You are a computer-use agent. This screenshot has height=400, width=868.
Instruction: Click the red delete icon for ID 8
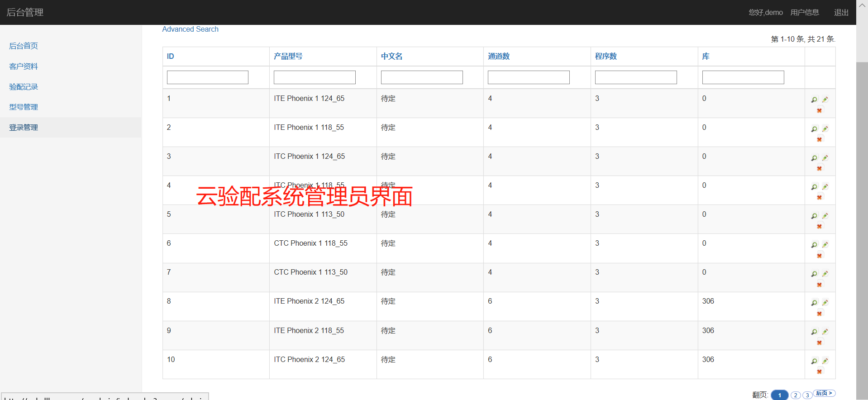[x=819, y=314]
